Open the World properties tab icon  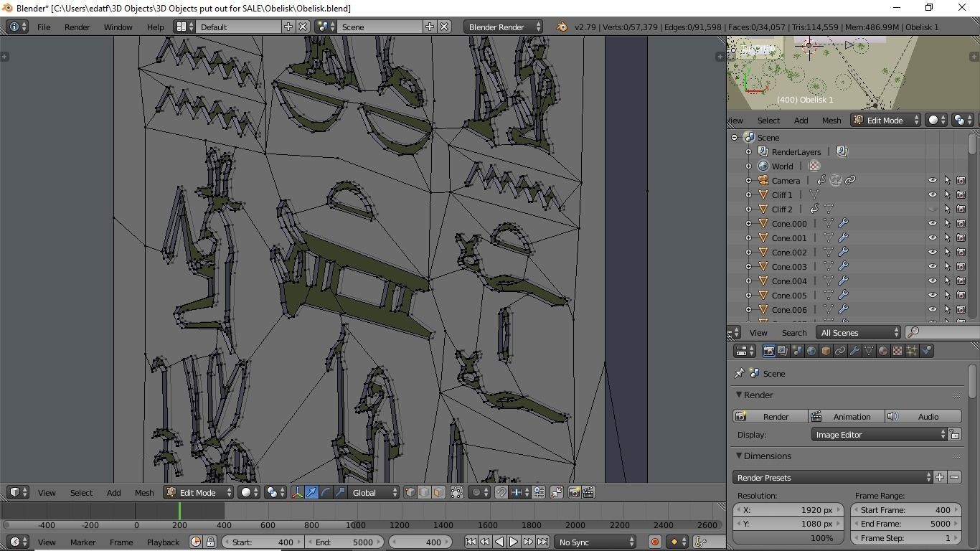[811, 351]
